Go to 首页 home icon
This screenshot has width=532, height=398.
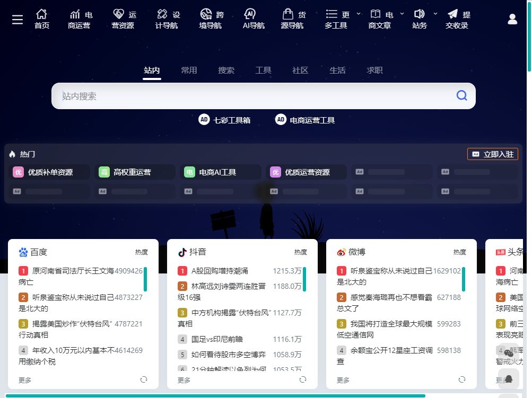pyautogui.click(x=41, y=14)
